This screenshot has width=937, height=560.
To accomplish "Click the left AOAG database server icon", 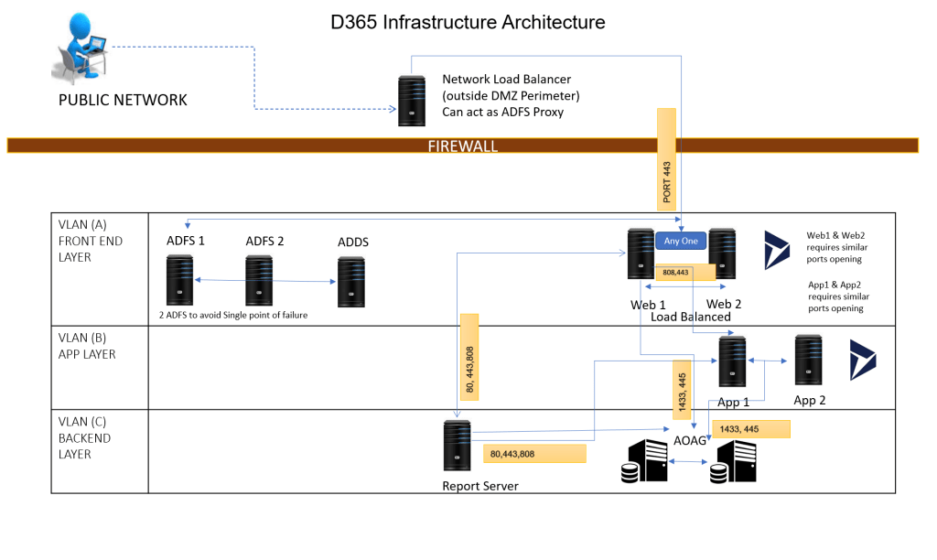I will [x=648, y=461].
